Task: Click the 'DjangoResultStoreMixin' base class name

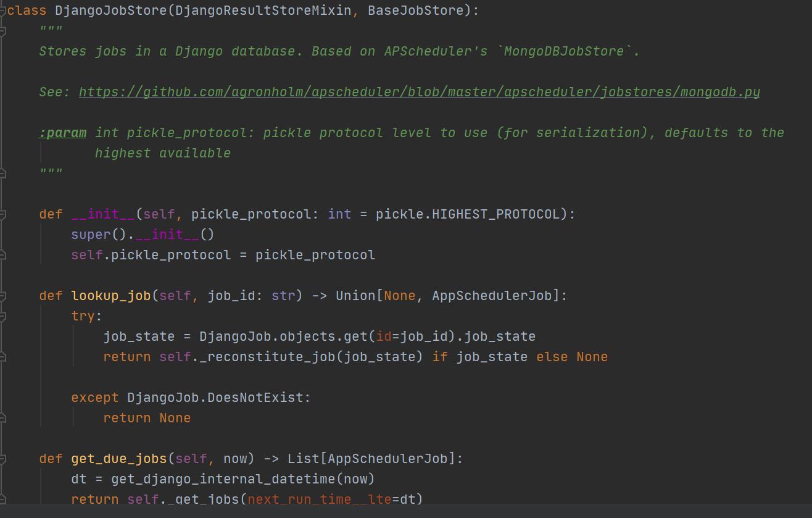Action: coord(263,10)
